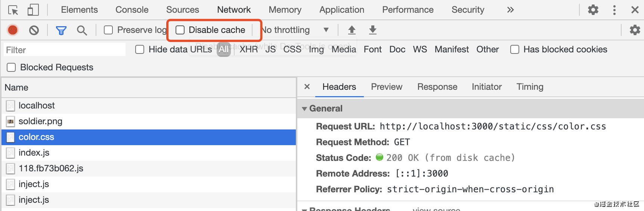Image resolution: width=644 pixels, height=211 pixels.
Task: Filter requests by WS
Action: (420, 49)
